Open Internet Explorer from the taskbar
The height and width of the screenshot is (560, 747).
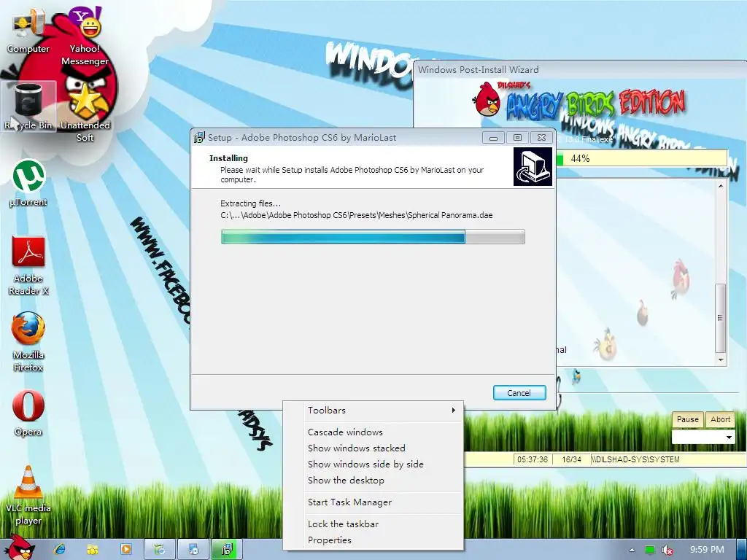coord(60,550)
